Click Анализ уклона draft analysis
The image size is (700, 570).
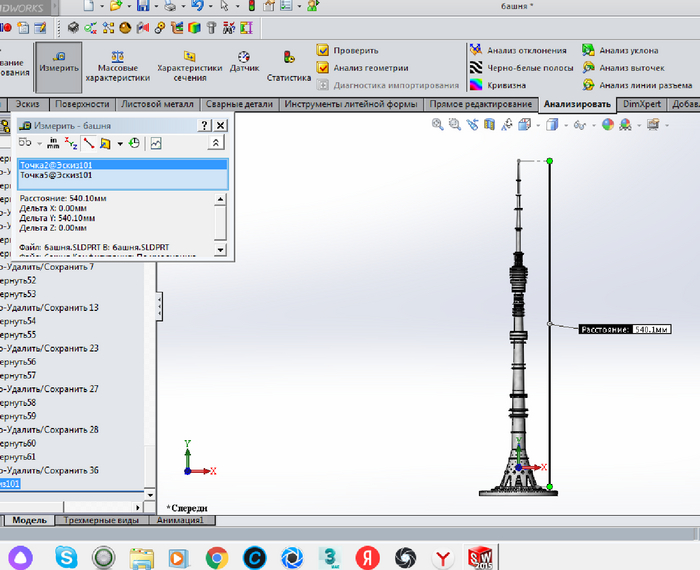(x=589, y=50)
